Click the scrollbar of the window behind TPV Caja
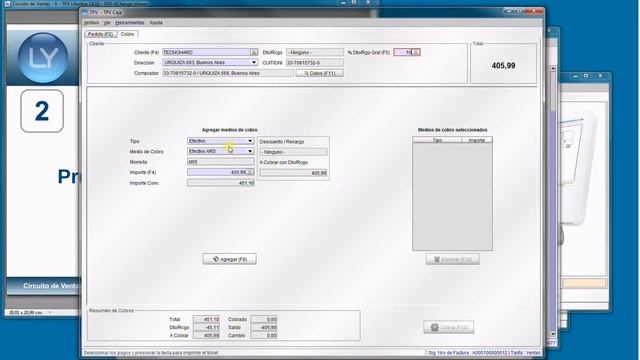 coord(553,201)
